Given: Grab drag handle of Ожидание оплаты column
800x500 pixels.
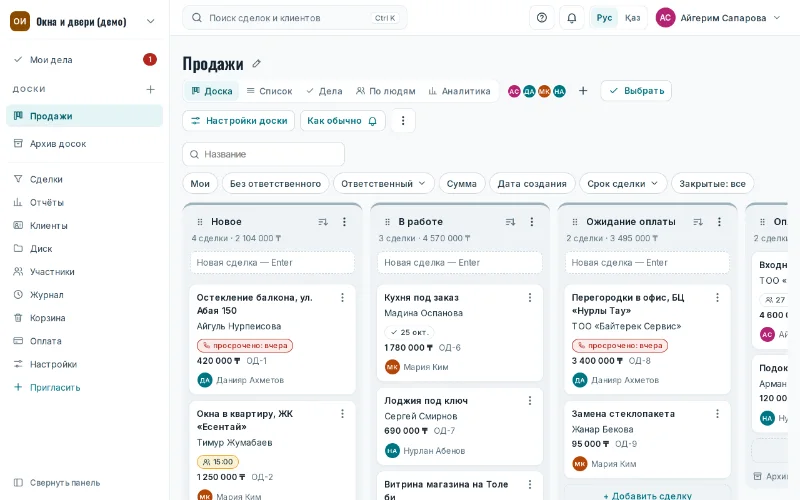Looking at the screenshot, I should pyautogui.click(x=575, y=222).
